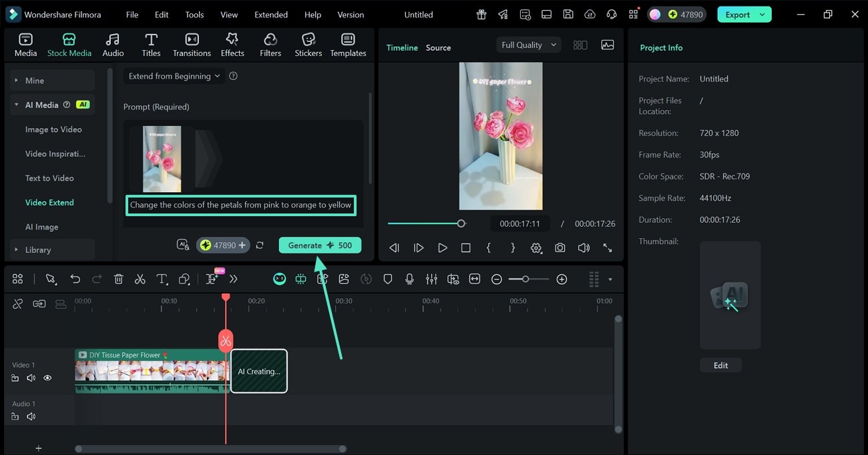Open the Tools menu
868x455 pixels.
pyautogui.click(x=194, y=14)
